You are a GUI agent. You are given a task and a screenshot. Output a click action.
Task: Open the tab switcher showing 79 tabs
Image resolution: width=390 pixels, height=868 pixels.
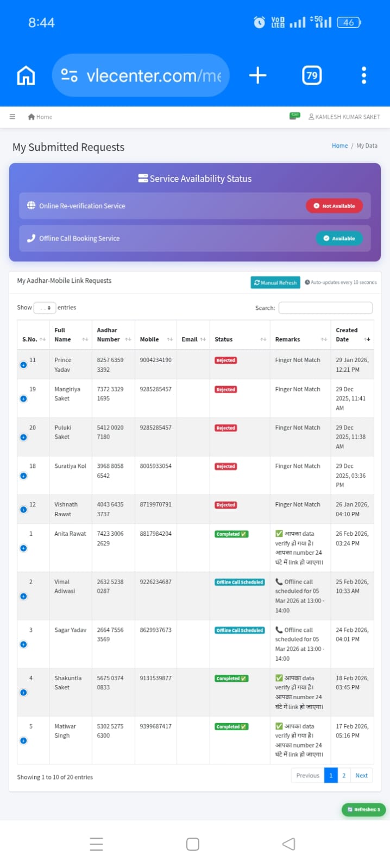click(x=312, y=75)
